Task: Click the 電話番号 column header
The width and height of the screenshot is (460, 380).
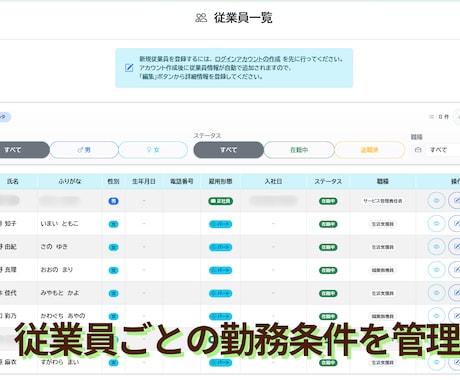Action: [182, 181]
